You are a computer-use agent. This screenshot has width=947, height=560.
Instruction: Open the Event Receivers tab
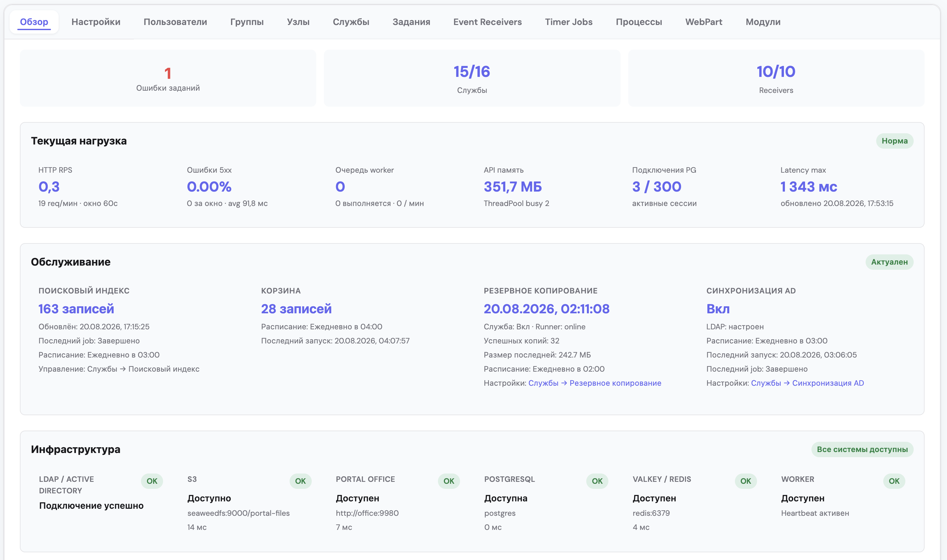coord(488,22)
